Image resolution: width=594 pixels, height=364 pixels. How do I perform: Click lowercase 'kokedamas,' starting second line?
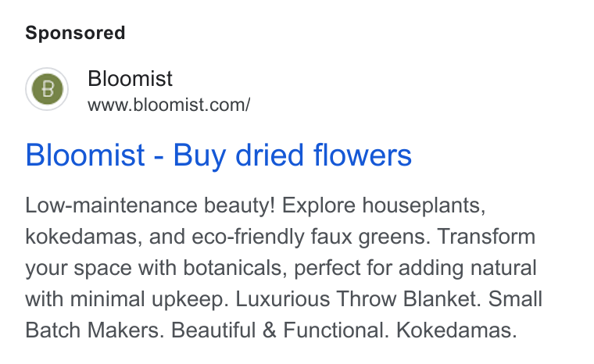pyautogui.click(x=84, y=237)
